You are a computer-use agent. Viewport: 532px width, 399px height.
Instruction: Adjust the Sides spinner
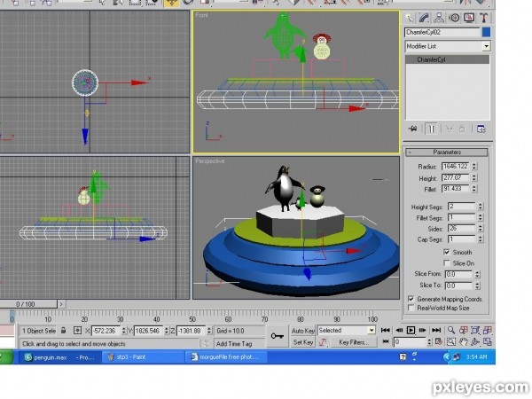480,229
